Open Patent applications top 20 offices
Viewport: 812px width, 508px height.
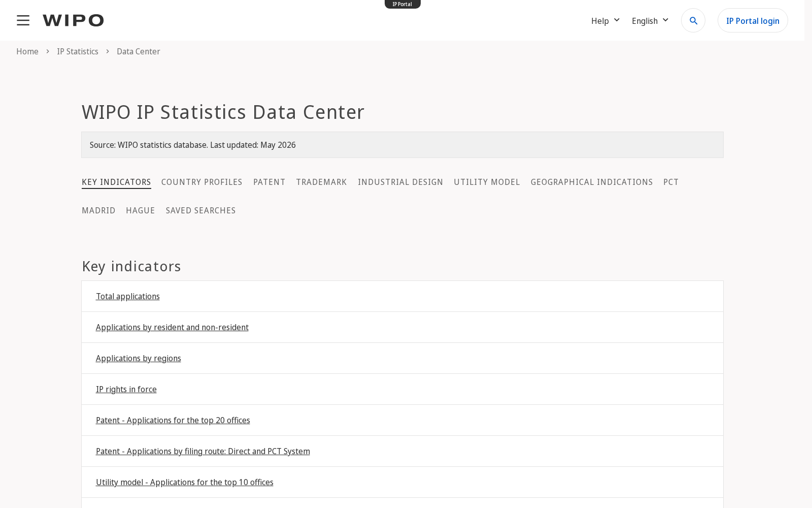point(173,420)
